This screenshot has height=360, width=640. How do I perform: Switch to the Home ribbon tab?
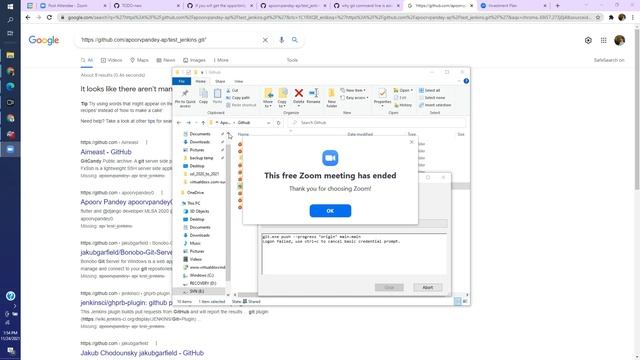pyautogui.click(x=200, y=81)
